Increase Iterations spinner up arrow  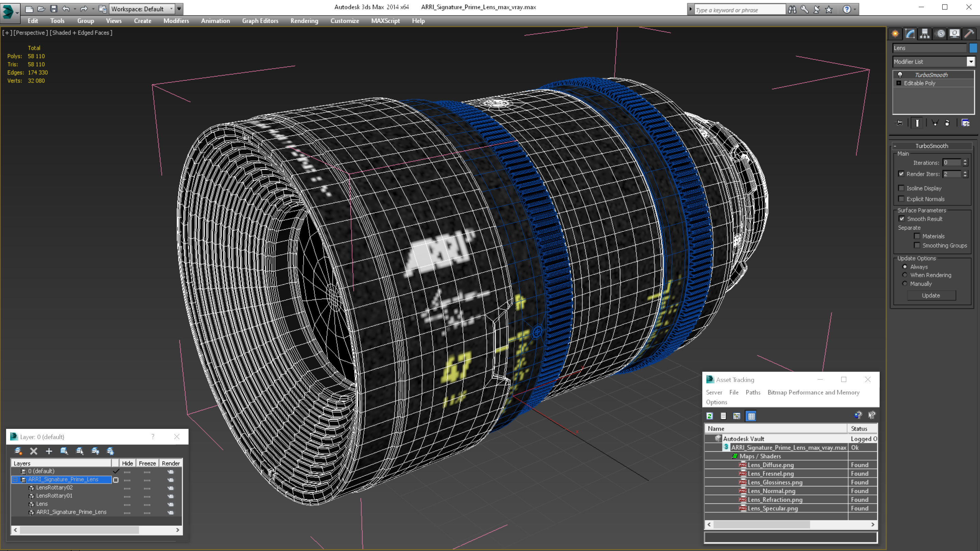(x=965, y=161)
